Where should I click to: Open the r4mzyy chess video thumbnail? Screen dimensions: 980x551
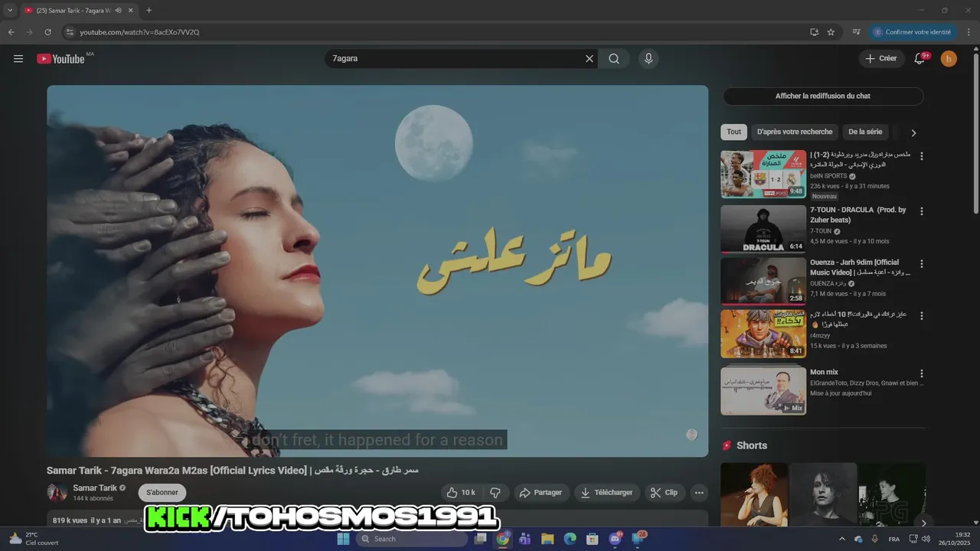763,334
